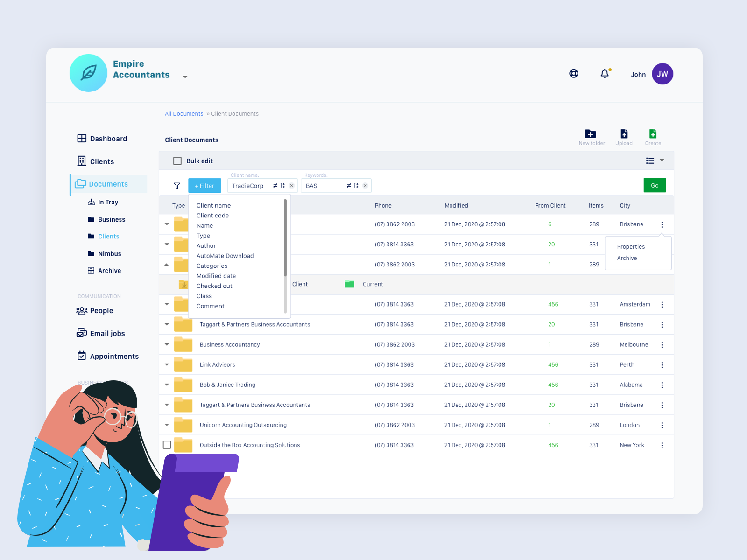747x560 pixels.
Task: Open the help lifebuoy icon
Action: pyautogui.click(x=574, y=73)
